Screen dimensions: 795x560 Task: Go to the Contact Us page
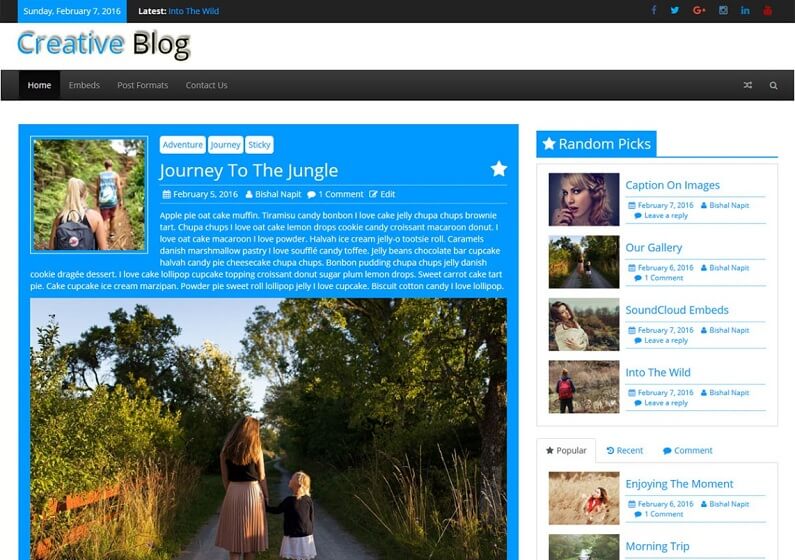pyautogui.click(x=206, y=85)
